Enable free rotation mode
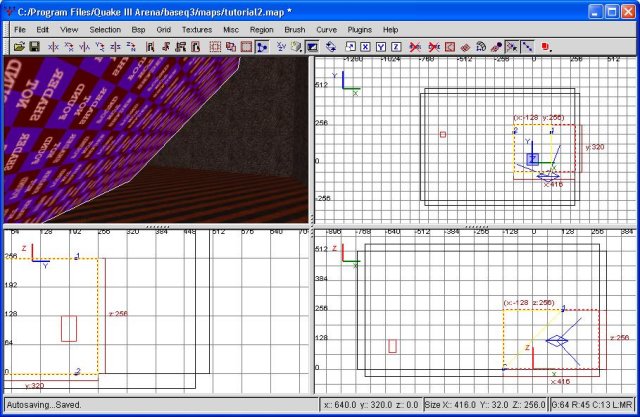Image resolution: width=640 pixels, height=417 pixels. point(331,47)
